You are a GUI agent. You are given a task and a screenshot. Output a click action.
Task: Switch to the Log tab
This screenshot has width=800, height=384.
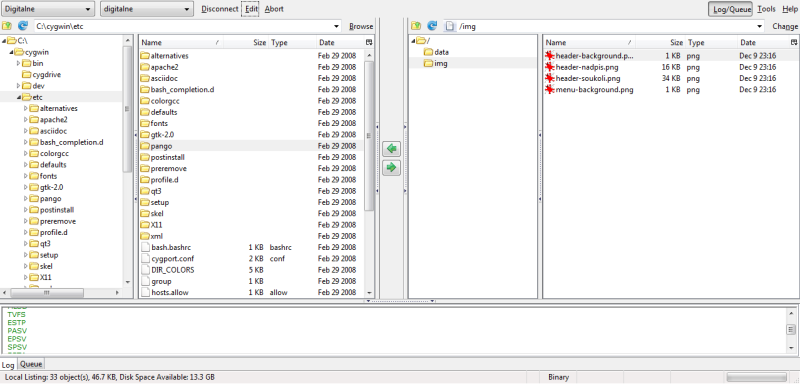(x=8, y=365)
